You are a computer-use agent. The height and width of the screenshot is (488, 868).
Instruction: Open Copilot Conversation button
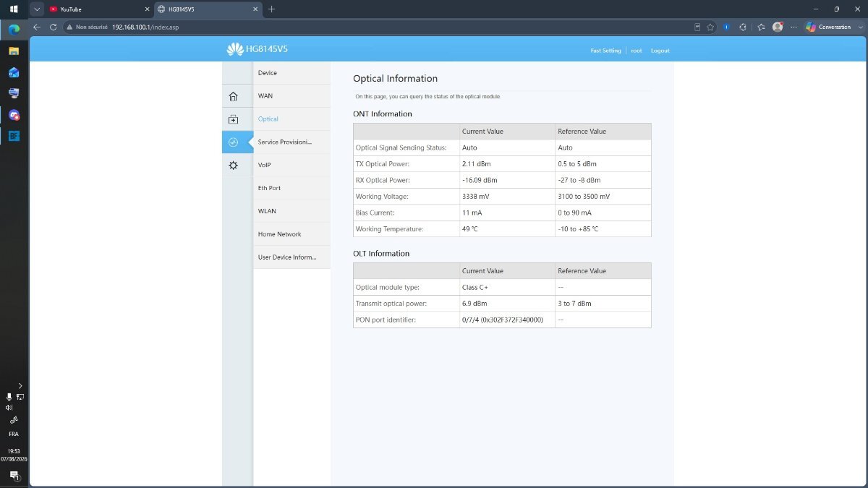(830, 27)
